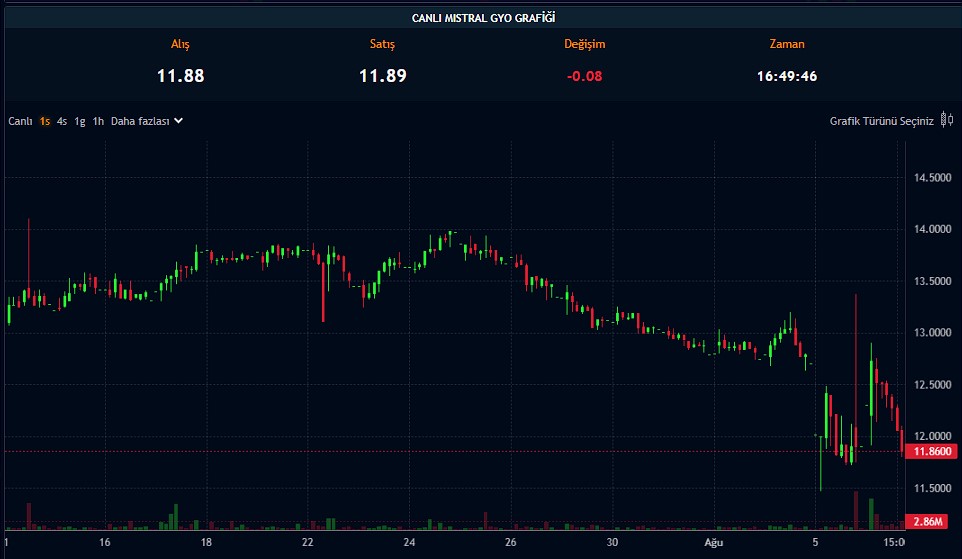
Task: Open Grafik Türünü Seçiniz chart type selector
Action: (x=881, y=121)
